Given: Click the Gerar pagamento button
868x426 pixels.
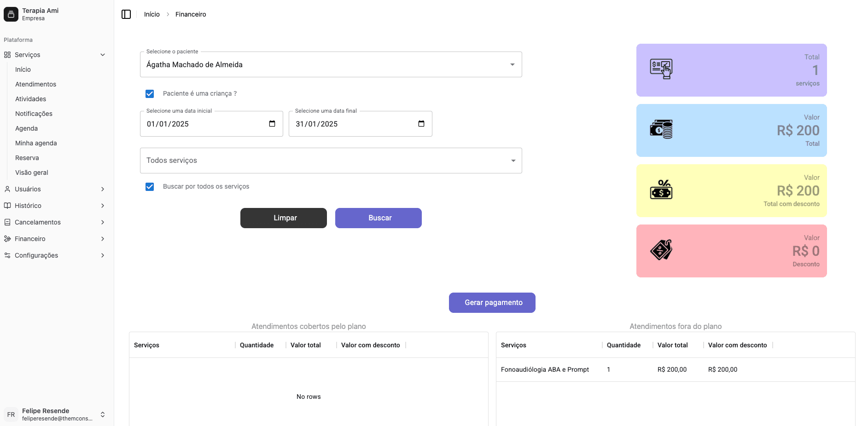Looking at the screenshot, I should (x=492, y=303).
